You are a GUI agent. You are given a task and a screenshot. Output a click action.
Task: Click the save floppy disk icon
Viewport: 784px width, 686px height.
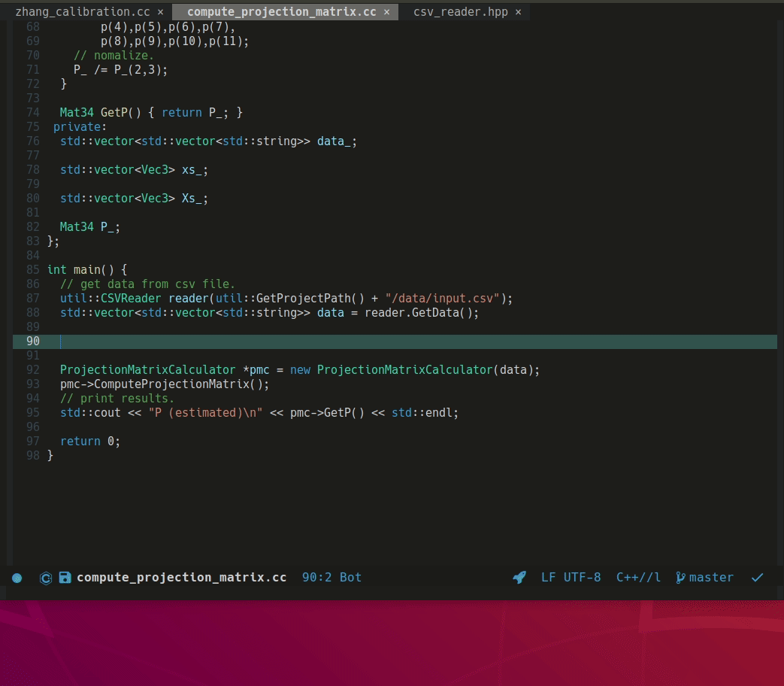[x=65, y=578]
